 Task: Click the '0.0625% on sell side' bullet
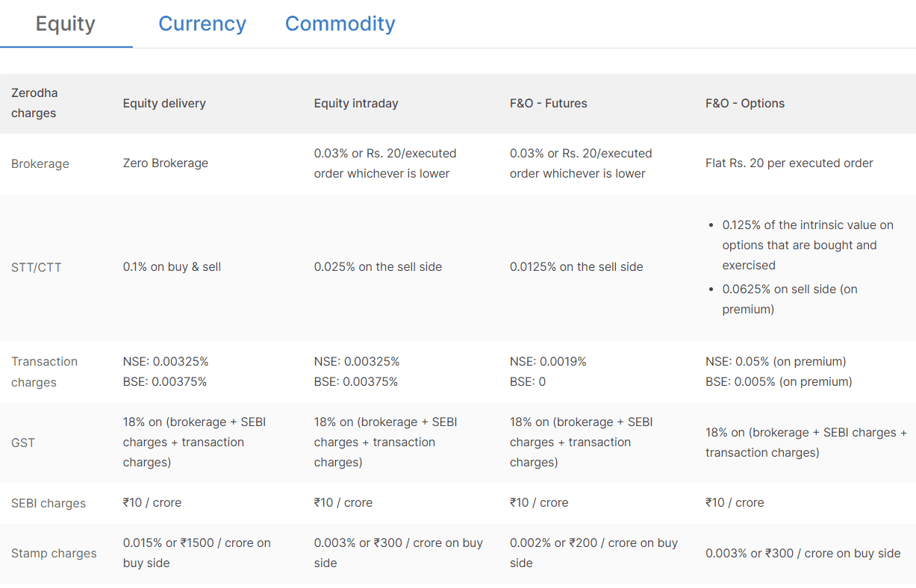[790, 298]
